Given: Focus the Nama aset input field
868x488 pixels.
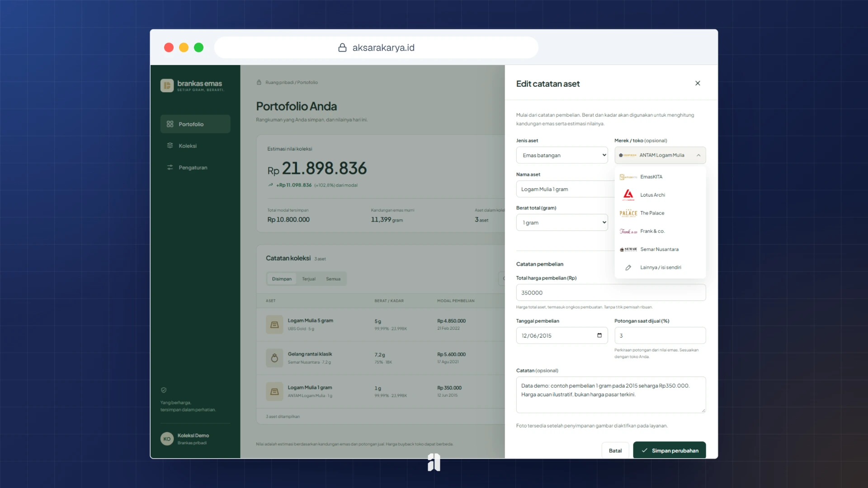Looking at the screenshot, I should point(565,189).
